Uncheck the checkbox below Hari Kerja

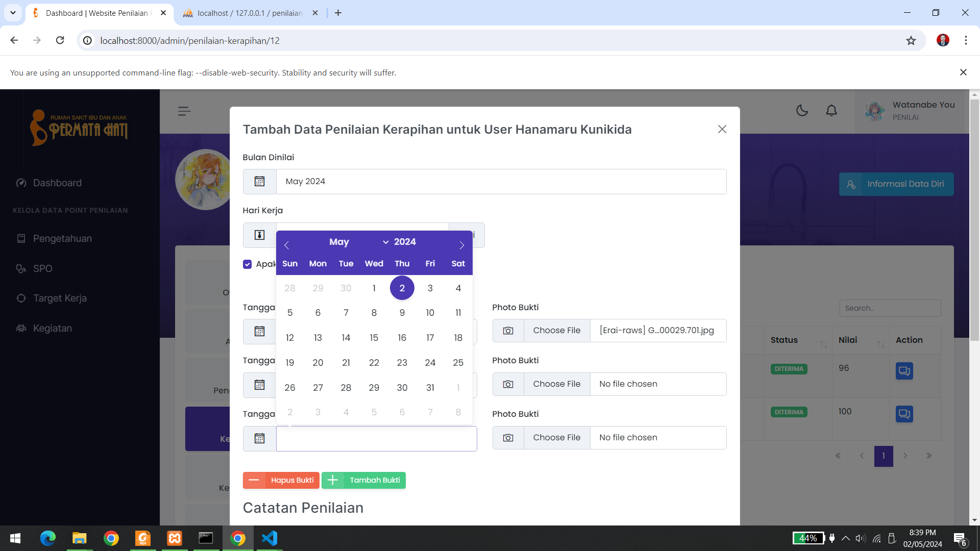248,264
